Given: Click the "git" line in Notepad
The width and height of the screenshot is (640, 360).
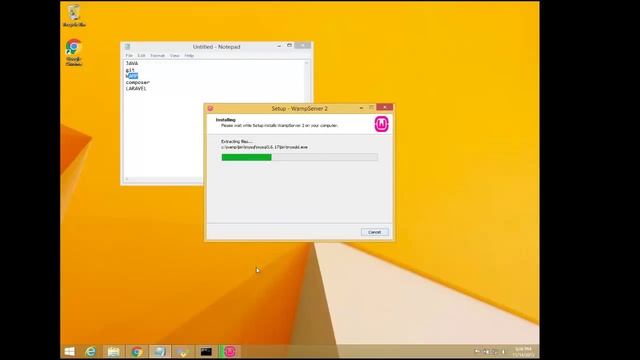Looking at the screenshot, I should coord(130,70).
